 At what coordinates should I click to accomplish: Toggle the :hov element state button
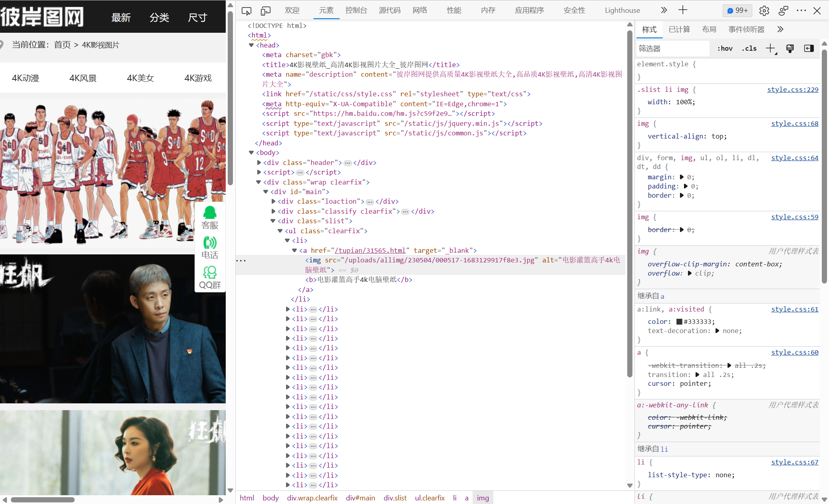click(x=725, y=49)
